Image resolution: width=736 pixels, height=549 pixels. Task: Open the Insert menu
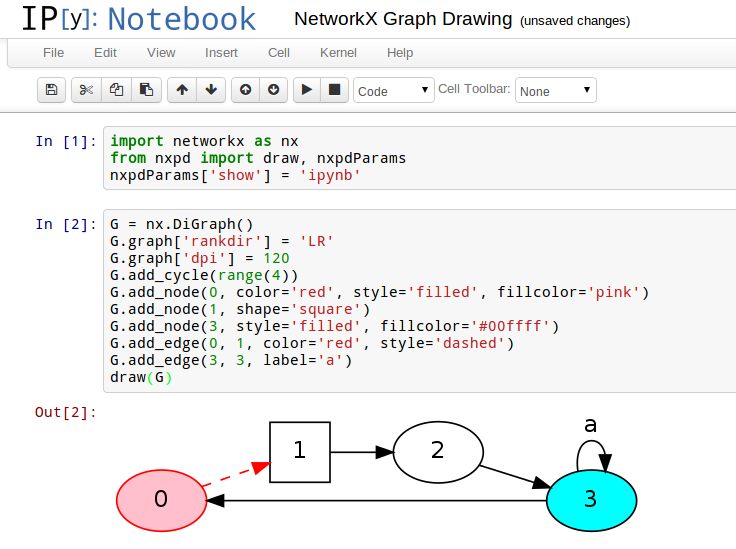coord(221,52)
